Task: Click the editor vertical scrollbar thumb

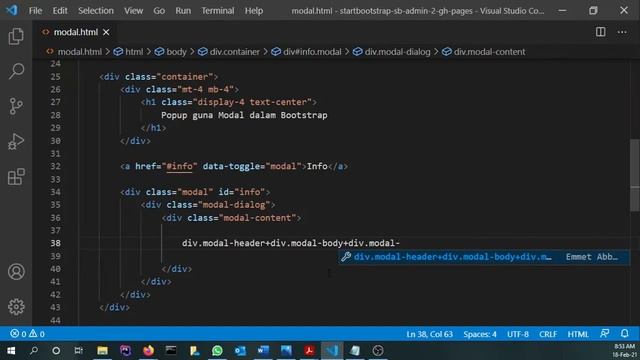Action: tap(635, 176)
